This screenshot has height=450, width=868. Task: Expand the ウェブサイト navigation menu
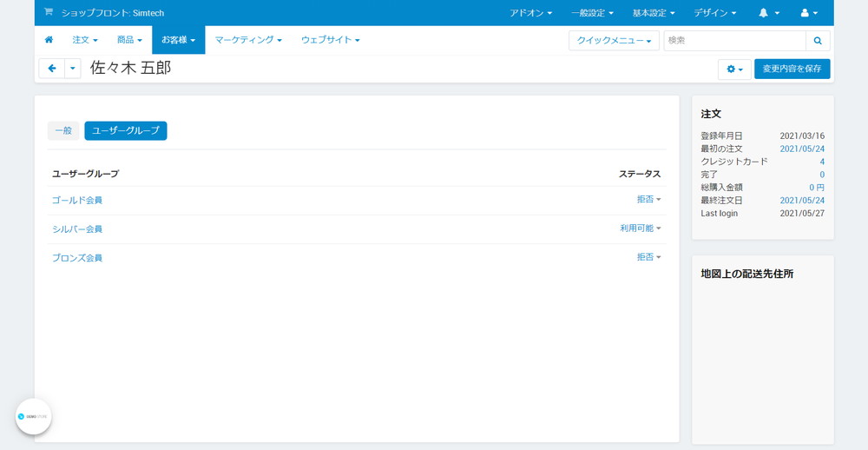(x=331, y=40)
